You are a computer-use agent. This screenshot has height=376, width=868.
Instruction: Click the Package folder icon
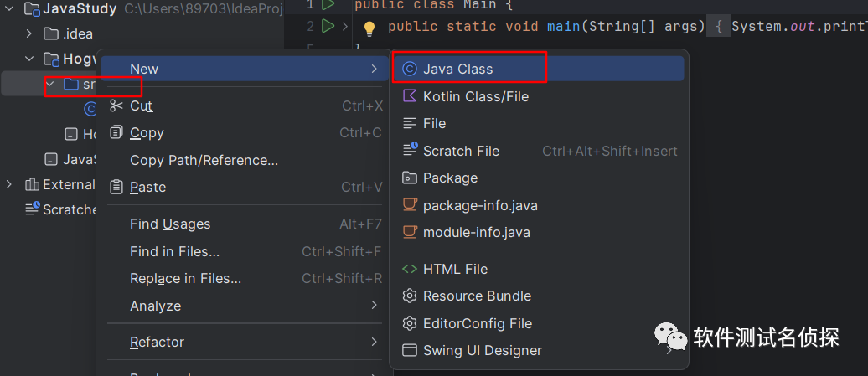[x=410, y=178]
